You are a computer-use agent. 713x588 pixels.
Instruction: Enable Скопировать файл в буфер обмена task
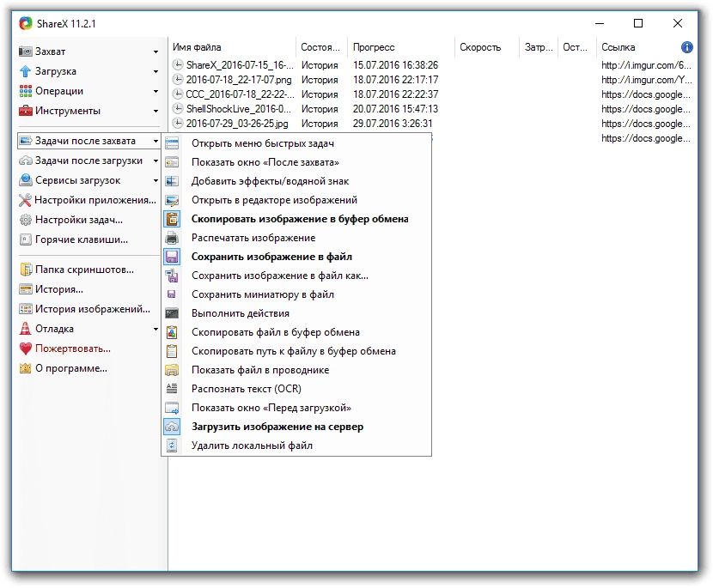(x=296, y=332)
